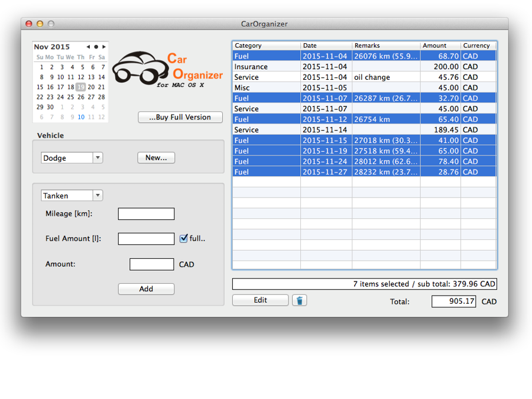532x399 pixels.
Task: Focus the Fuel Amount [l] field
Action: coord(146,239)
